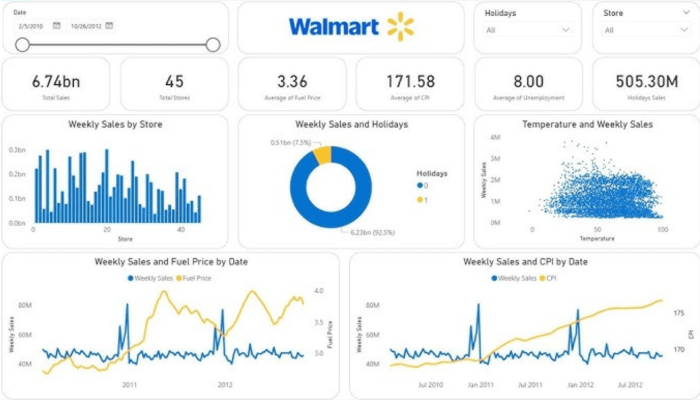
Task: Toggle Holidays legend item 1
Action: [422, 200]
